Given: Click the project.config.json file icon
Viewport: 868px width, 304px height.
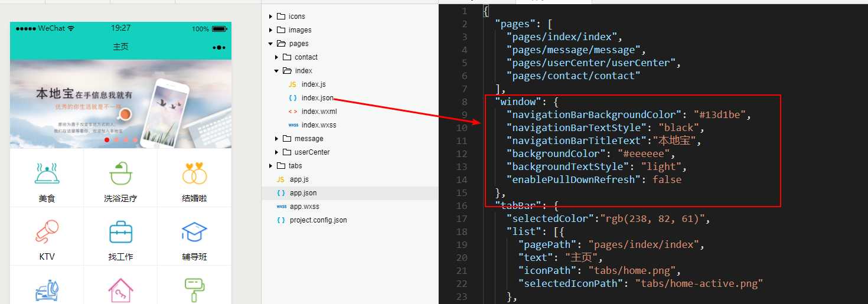Looking at the screenshot, I should tap(280, 220).
